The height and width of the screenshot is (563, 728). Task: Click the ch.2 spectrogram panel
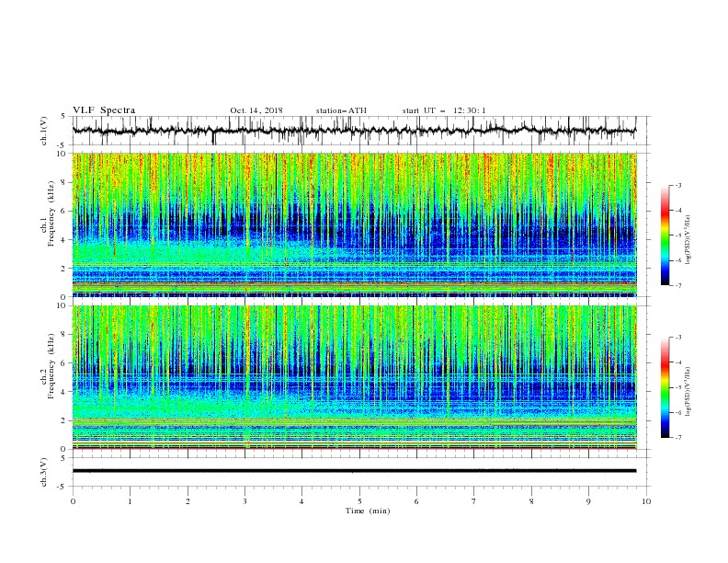[x=354, y=377]
